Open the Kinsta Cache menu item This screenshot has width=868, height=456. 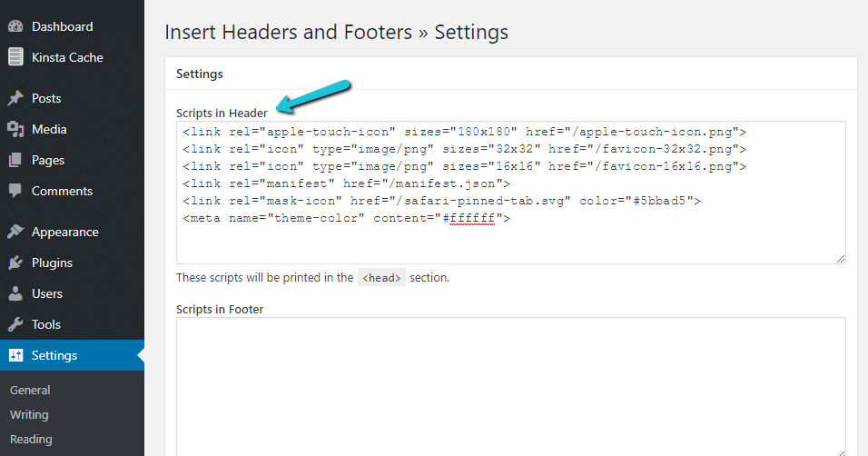pos(67,57)
